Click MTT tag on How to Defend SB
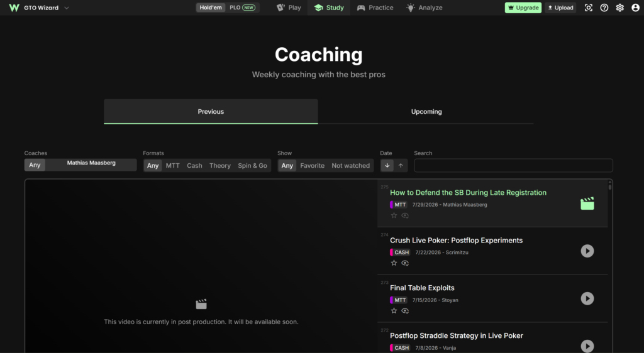The image size is (644, 353). point(399,205)
